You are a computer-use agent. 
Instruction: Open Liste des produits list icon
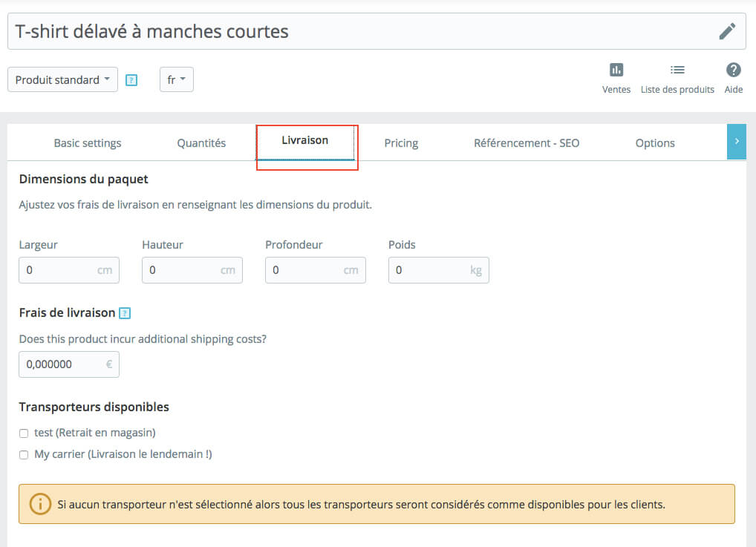click(x=677, y=71)
